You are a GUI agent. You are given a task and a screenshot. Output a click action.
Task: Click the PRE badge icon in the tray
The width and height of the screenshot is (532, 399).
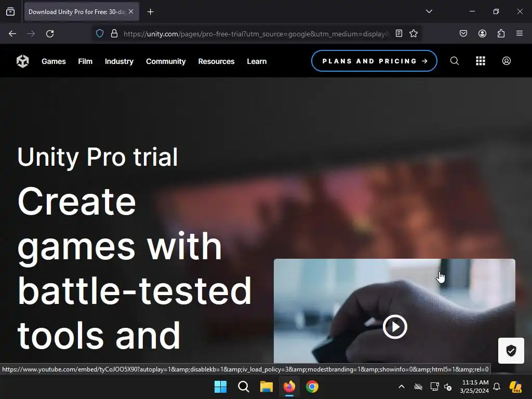[516, 387]
